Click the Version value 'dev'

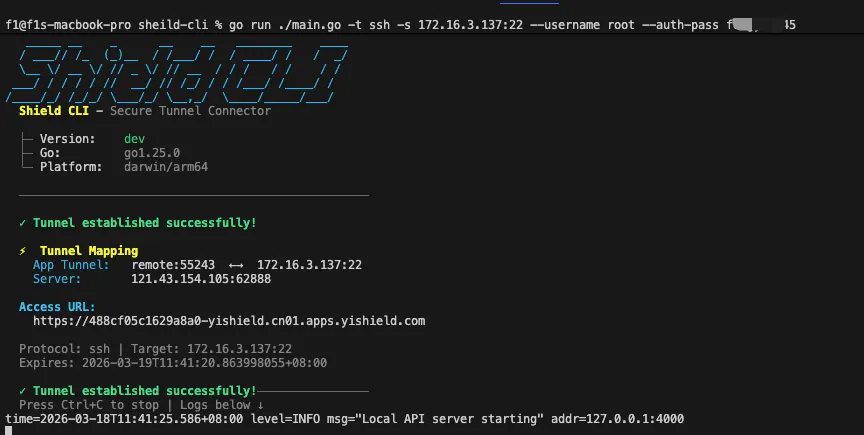point(134,139)
